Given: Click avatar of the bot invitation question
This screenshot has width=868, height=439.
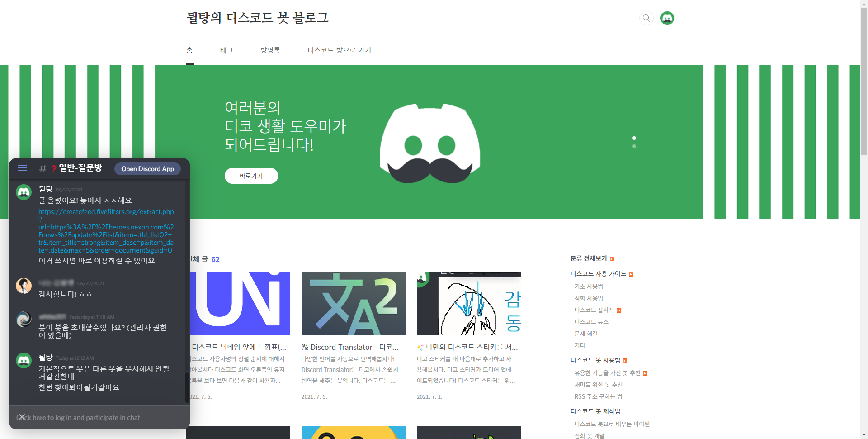Looking at the screenshot, I should point(24,320).
